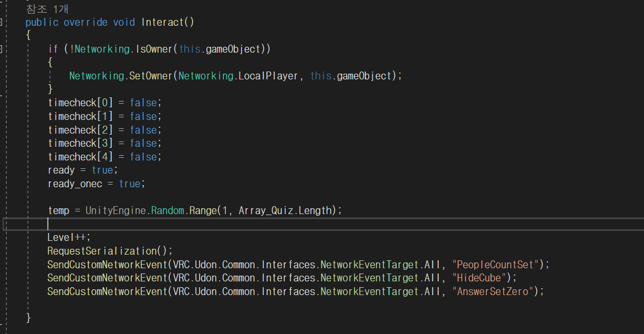This screenshot has height=334, width=644.
Task: Place cursor on timecheck[0] line
Action: pyautogui.click(x=105, y=103)
